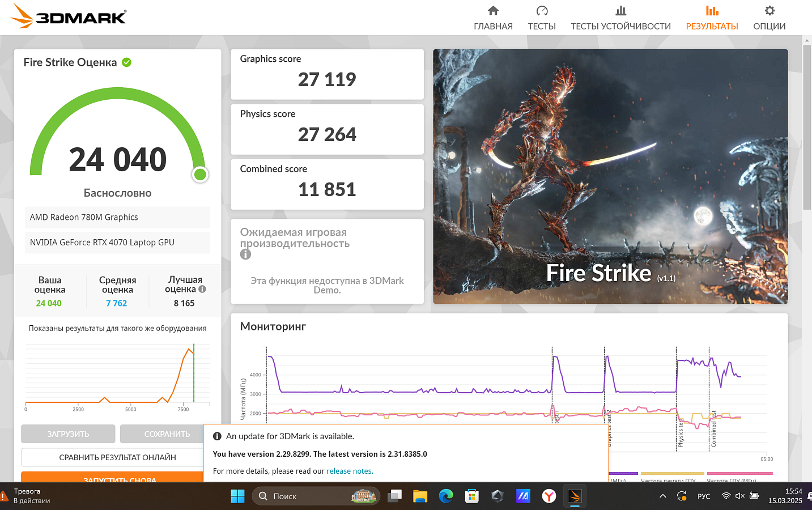Click average score value 7 762
Screen dimensions: 812x510
117,303
